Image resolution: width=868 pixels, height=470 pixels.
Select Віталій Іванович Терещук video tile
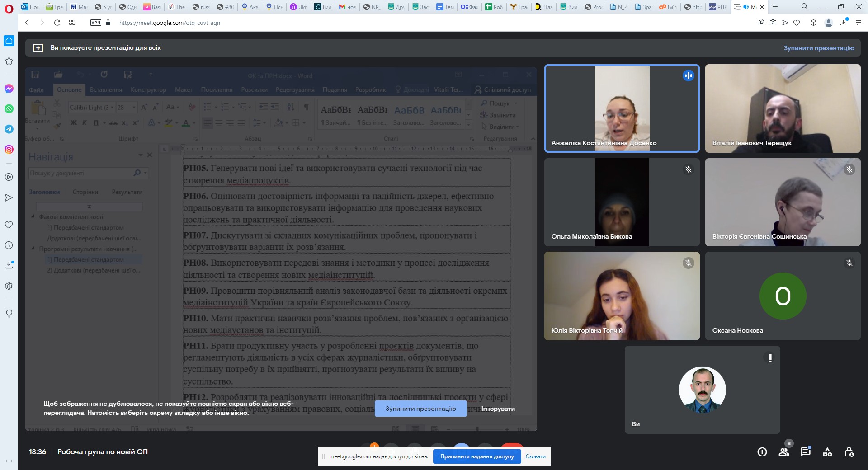(x=783, y=108)
